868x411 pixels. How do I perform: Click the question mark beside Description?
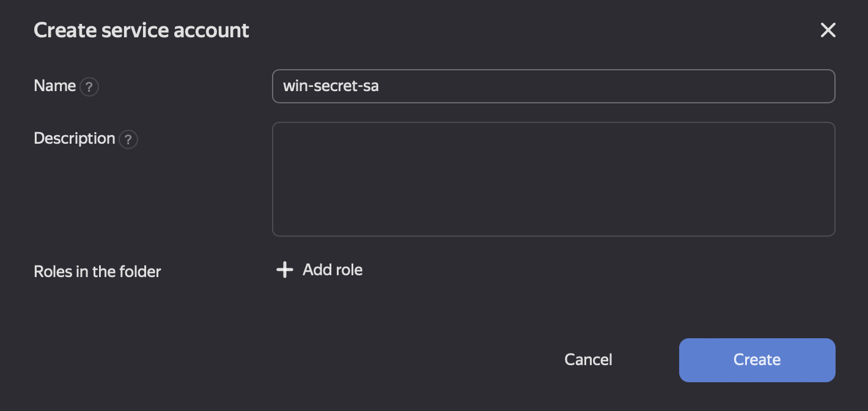128,139
